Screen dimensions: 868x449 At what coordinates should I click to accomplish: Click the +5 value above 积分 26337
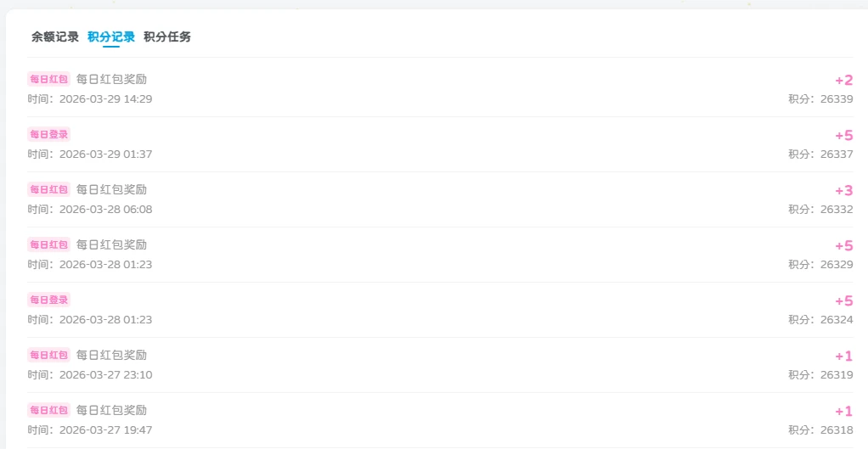click(843, 136)
